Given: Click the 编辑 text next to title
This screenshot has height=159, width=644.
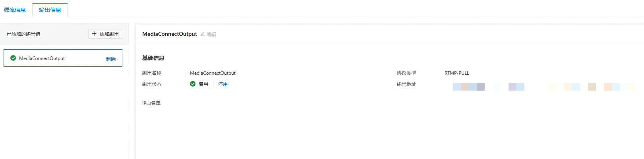Looking at the screenshot, I should point(211,35).
